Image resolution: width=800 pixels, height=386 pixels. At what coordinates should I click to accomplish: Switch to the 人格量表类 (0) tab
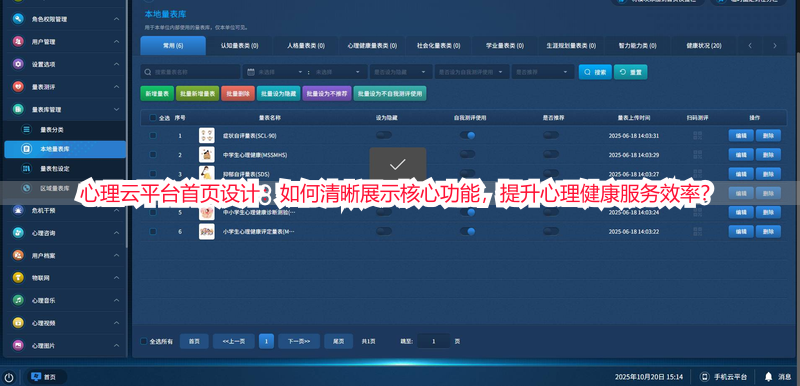[x=306, y=45]
